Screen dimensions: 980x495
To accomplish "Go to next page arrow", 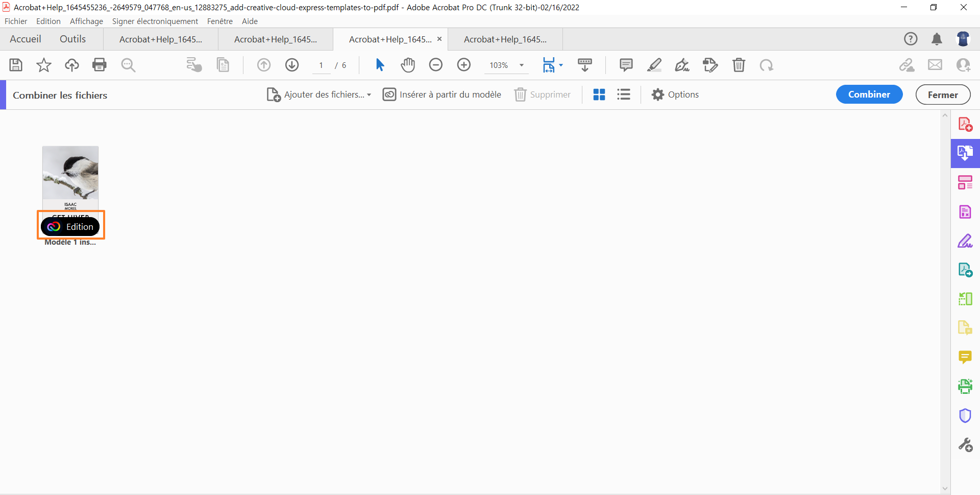I will [292, 65].
